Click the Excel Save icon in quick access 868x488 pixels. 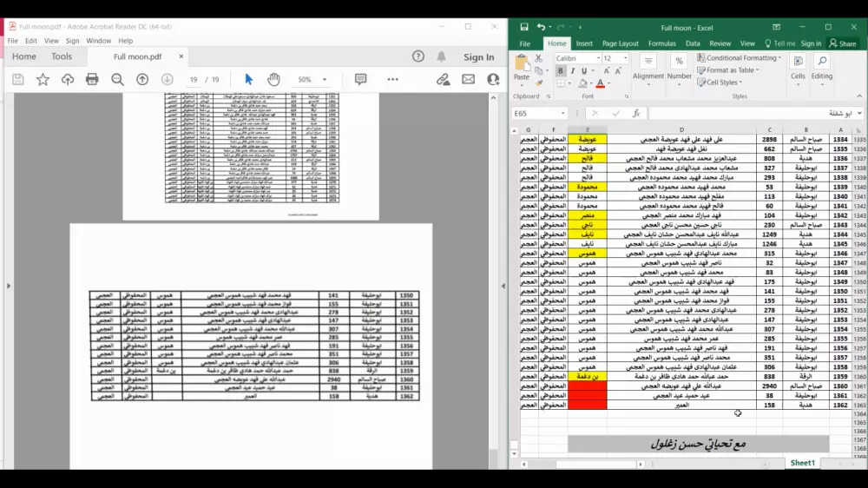523,27
